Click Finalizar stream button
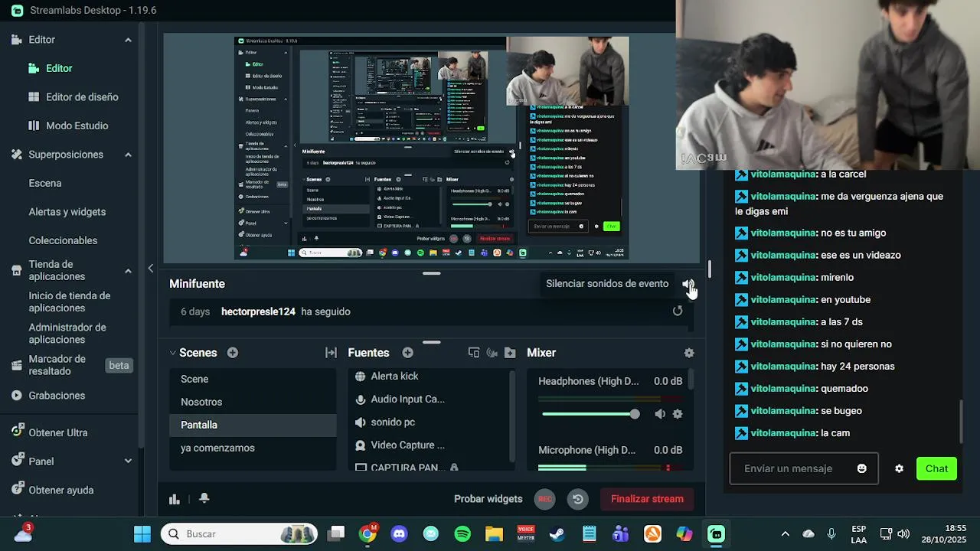 647,499
